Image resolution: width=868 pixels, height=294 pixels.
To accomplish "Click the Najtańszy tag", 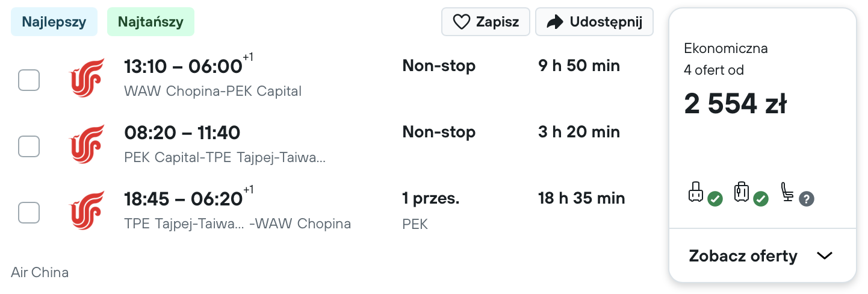I will coord(150,22).
